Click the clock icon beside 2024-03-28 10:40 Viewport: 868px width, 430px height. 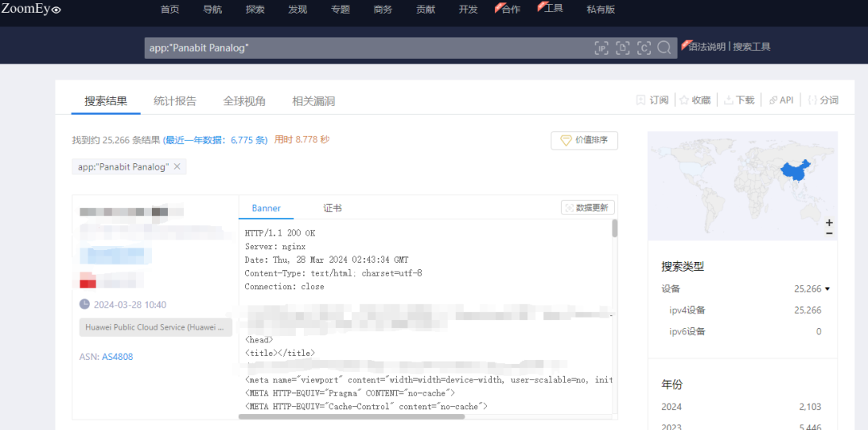pos(84,305)
